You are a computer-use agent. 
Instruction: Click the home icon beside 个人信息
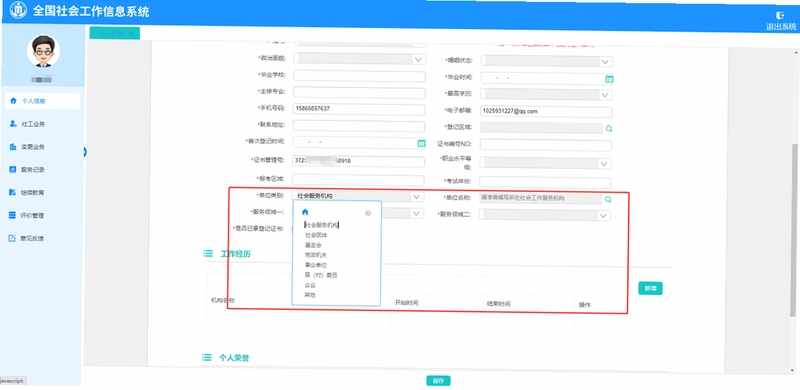(13, 101)
